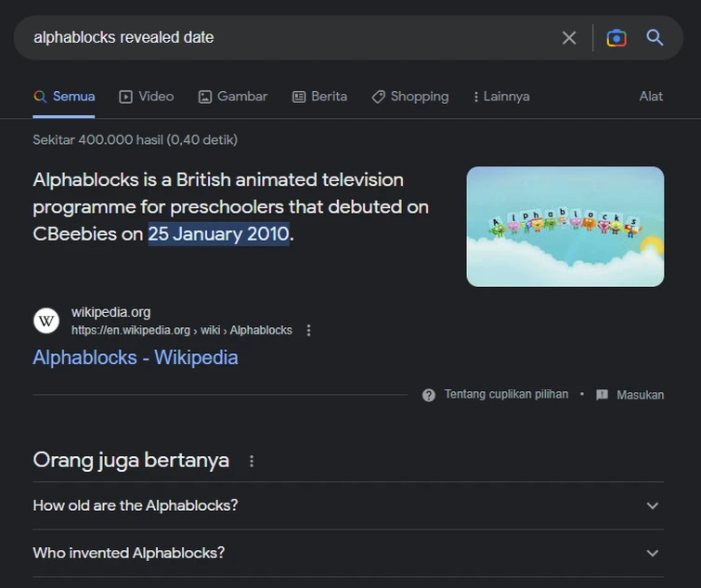Open the Alphablocks - Wikipedia link
The image size is (701, 588).
point(136,358)
